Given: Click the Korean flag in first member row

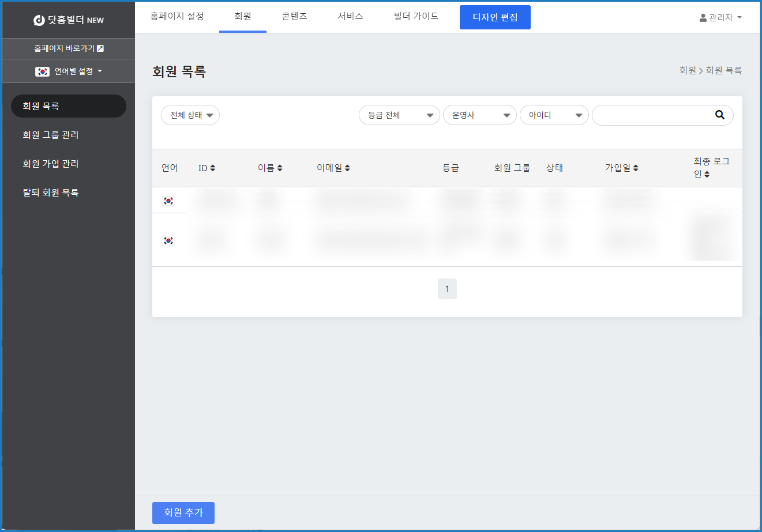Looking at the screenshot, I should (168, 201).
